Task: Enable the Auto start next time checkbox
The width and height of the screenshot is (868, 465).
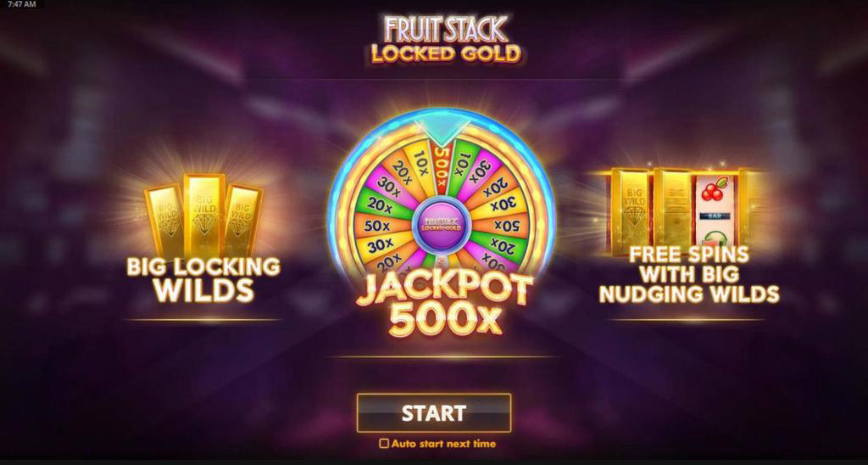Action: [x=383, y=444]
